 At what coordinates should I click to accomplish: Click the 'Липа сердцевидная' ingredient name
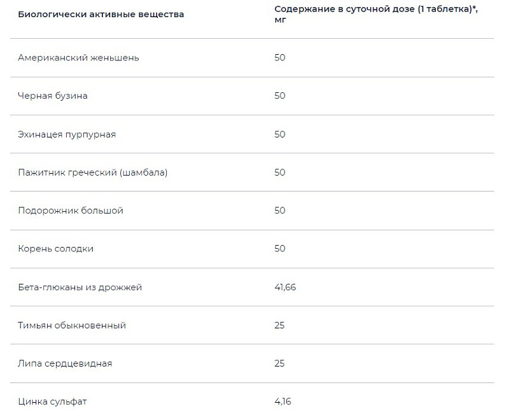tap(65, 363)
